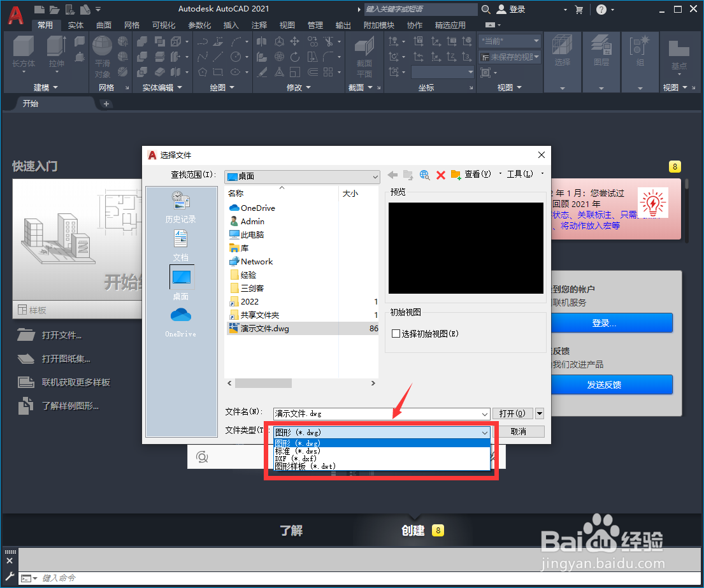Expand the Modify (修改) panel dropdown
Screen dimensions: 704x588
coord(299,87)
